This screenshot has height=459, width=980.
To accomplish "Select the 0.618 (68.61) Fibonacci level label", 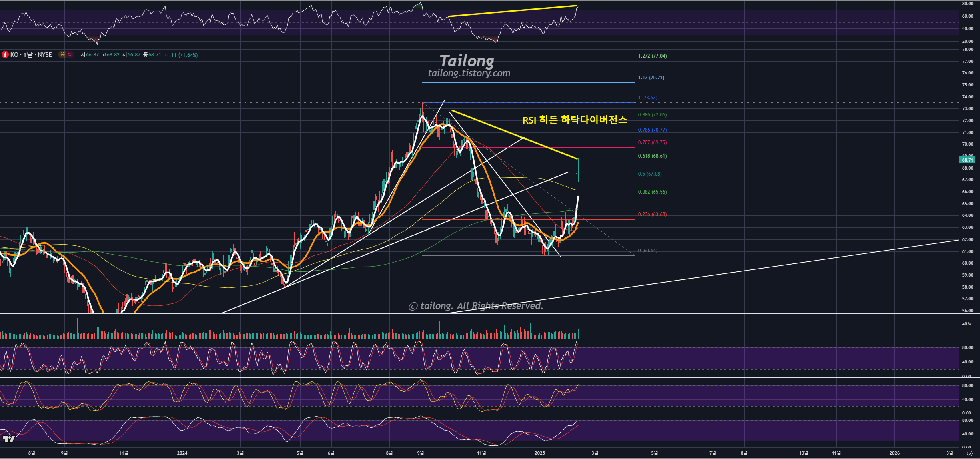I will point(652,156).
